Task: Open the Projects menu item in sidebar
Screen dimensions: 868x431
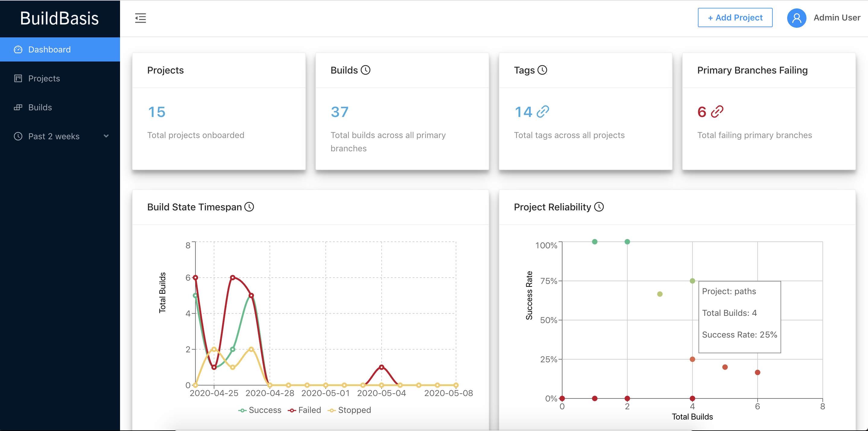Action: click(x=44, y=78)
